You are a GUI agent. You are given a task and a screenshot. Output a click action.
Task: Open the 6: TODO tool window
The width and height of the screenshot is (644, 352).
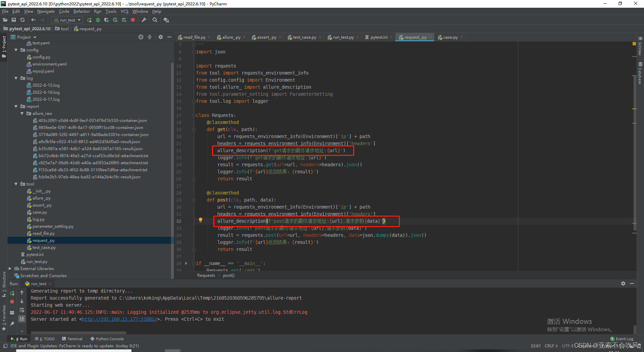(x=45, y=339)
